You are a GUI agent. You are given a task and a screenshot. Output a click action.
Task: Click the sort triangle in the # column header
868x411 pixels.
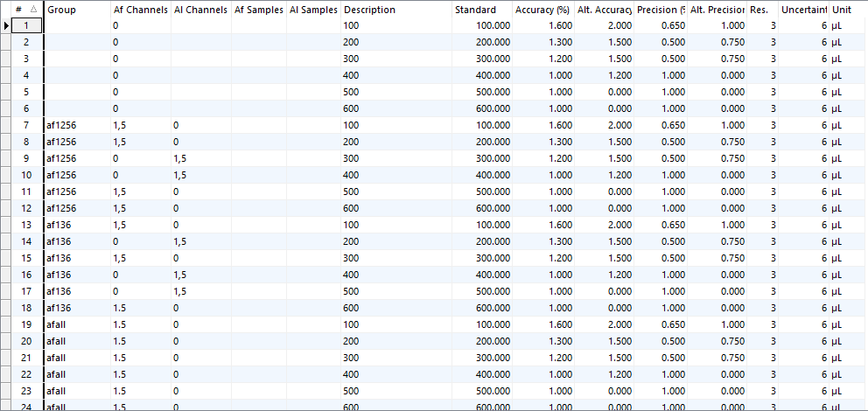(x=33, y=10)
